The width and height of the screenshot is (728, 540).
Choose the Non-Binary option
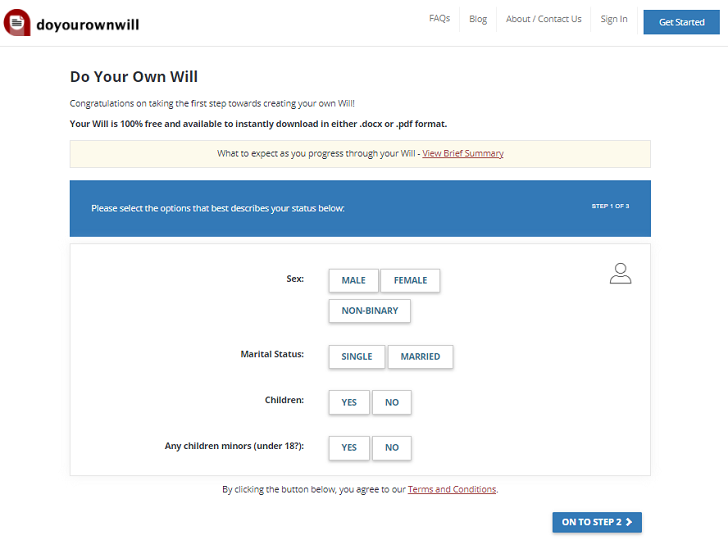point(369,311)
